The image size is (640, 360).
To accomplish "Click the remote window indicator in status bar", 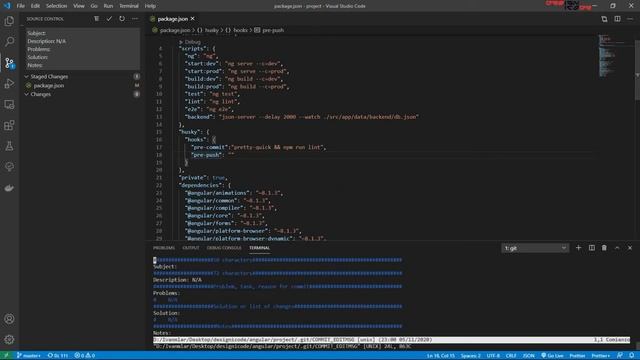I will 6,356.
